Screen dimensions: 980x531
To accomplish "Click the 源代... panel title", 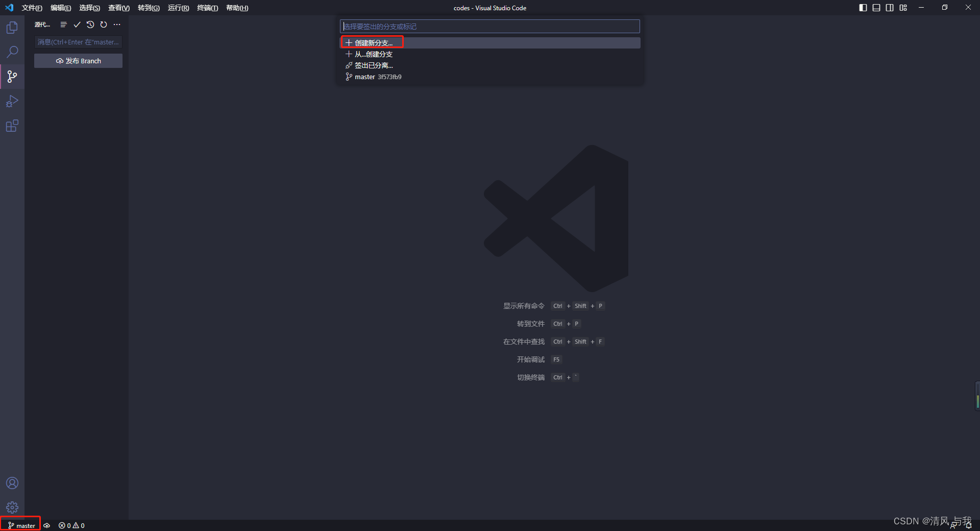I will pos(42,25).
